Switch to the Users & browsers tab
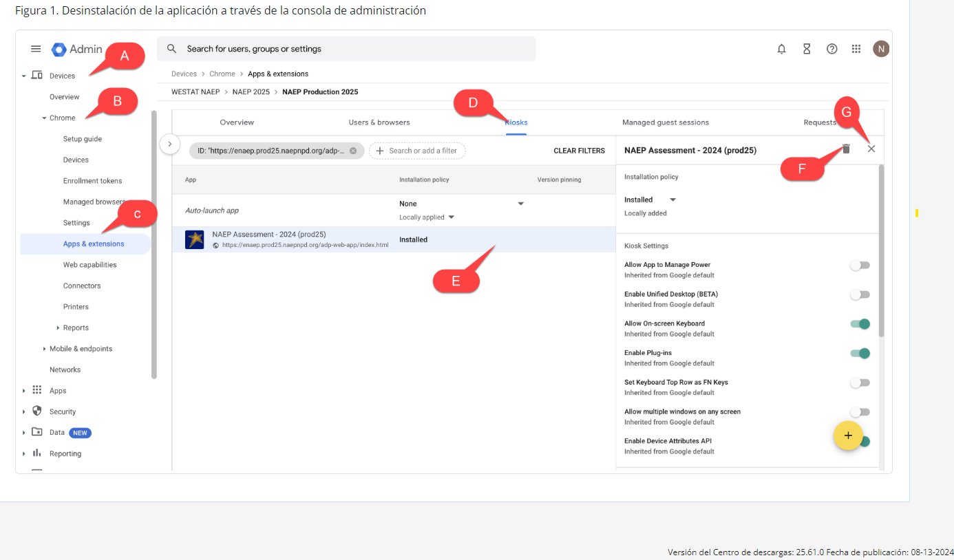 point(379,122)
